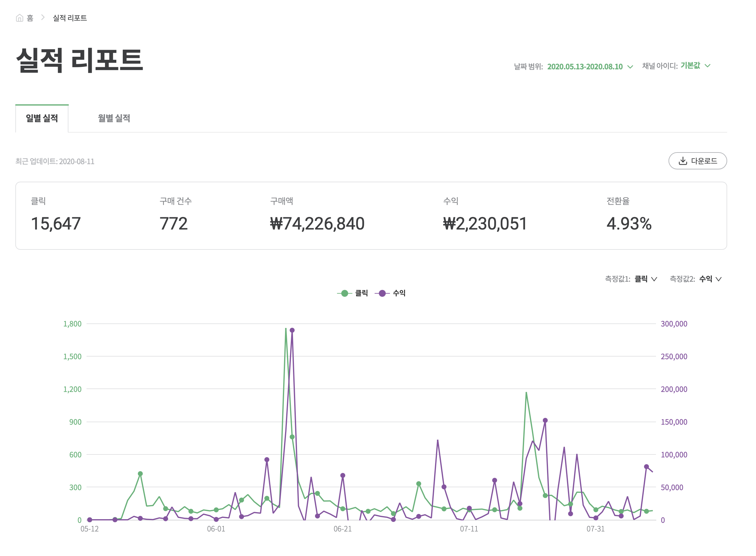Click the home icon in breadcrumb
The height and width of the screenshot is (556, 756).
tap(20, 18)
